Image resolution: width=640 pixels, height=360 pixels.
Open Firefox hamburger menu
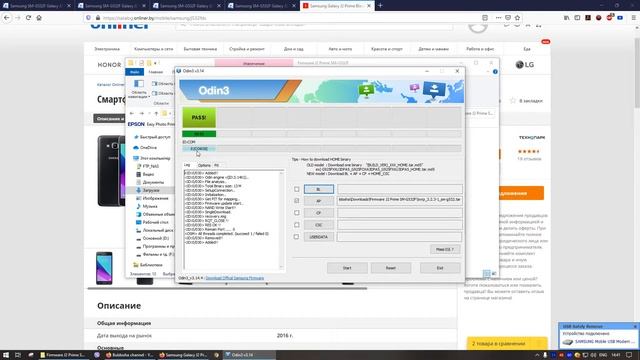tap(633, 18)
